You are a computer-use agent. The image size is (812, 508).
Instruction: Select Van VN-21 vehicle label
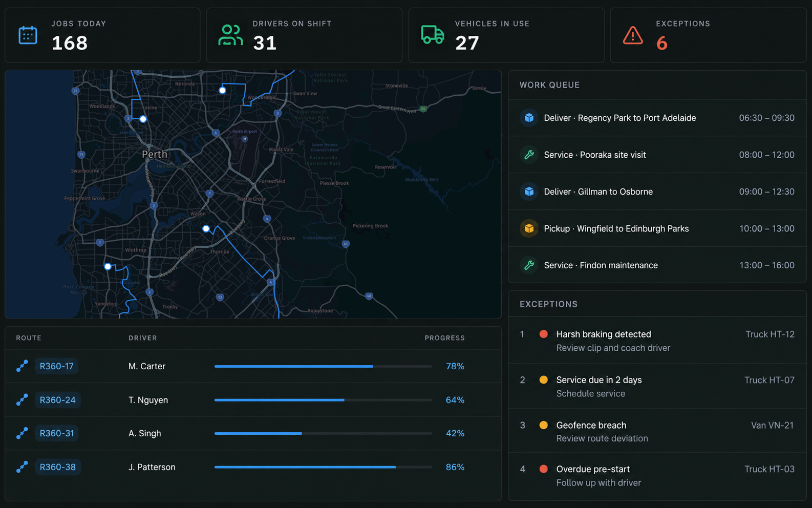point(772,425)
